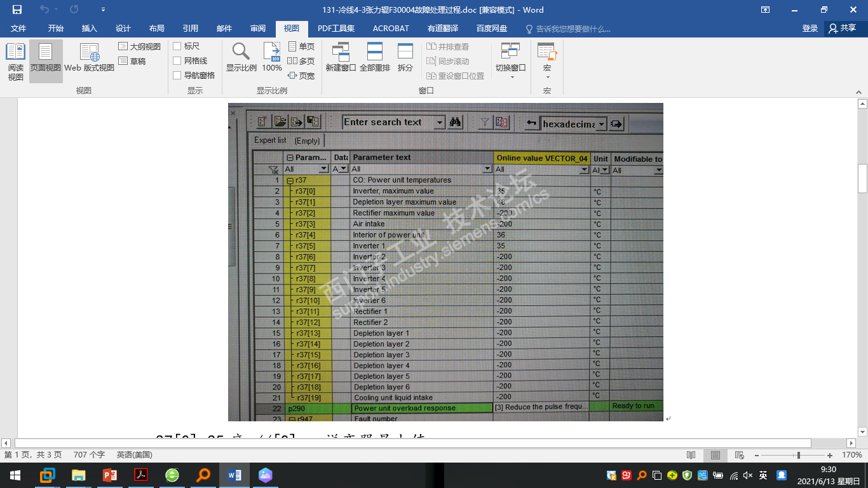Switch to the ACROBAT tab

tap(391, 29)
